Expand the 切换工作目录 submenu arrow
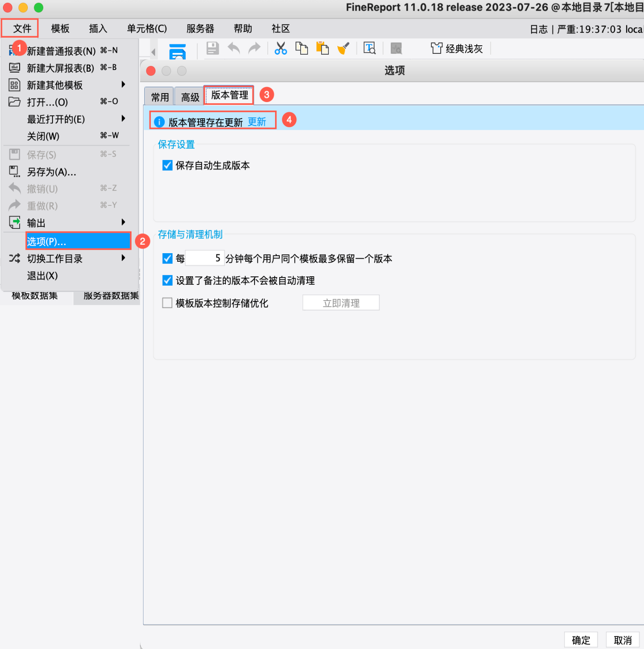Screen dimensions: 644x649 (123, 258)
